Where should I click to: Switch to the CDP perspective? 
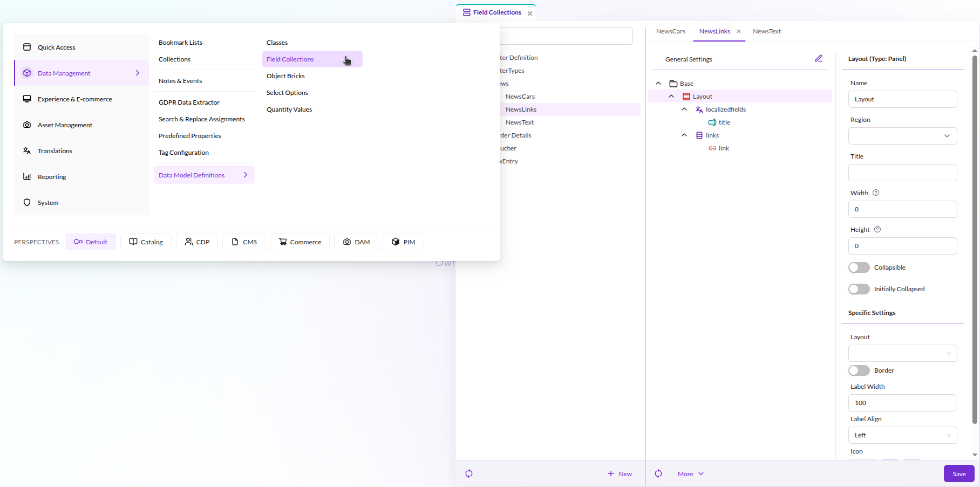click(x=197, y=242)
